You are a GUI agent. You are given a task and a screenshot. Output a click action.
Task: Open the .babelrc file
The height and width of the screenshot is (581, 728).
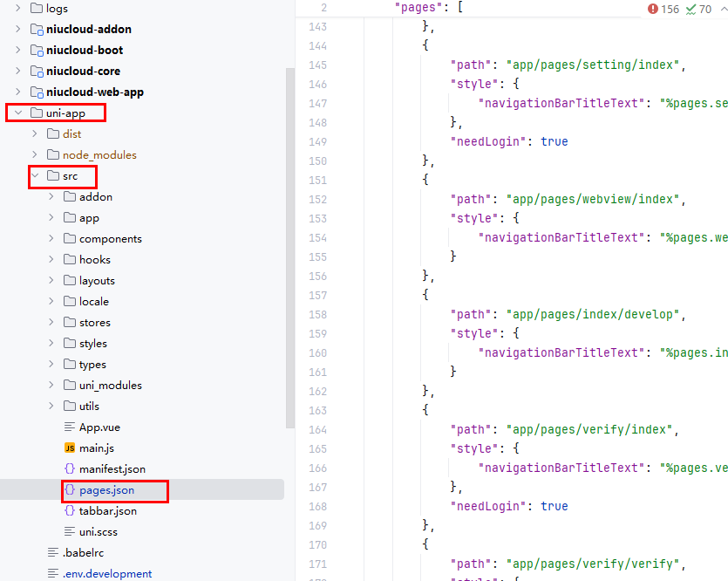tap(83, 553)
